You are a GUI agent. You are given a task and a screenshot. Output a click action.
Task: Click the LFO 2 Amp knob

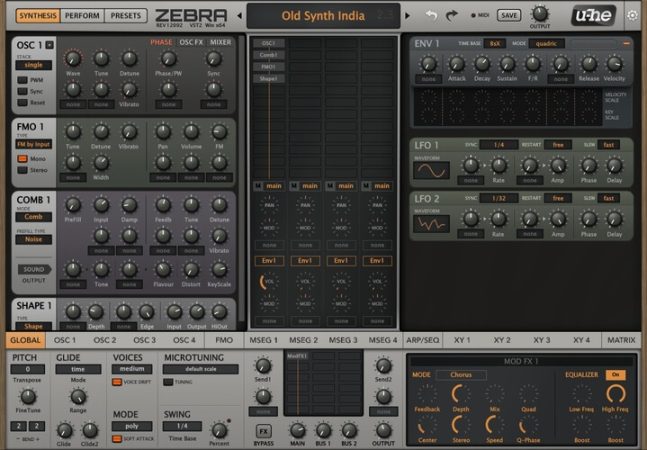(558, 219)
